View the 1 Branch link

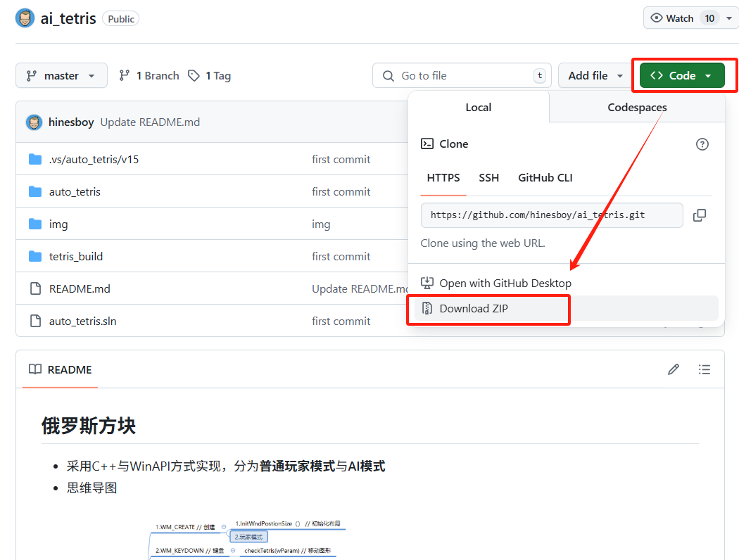coord(149,76)
